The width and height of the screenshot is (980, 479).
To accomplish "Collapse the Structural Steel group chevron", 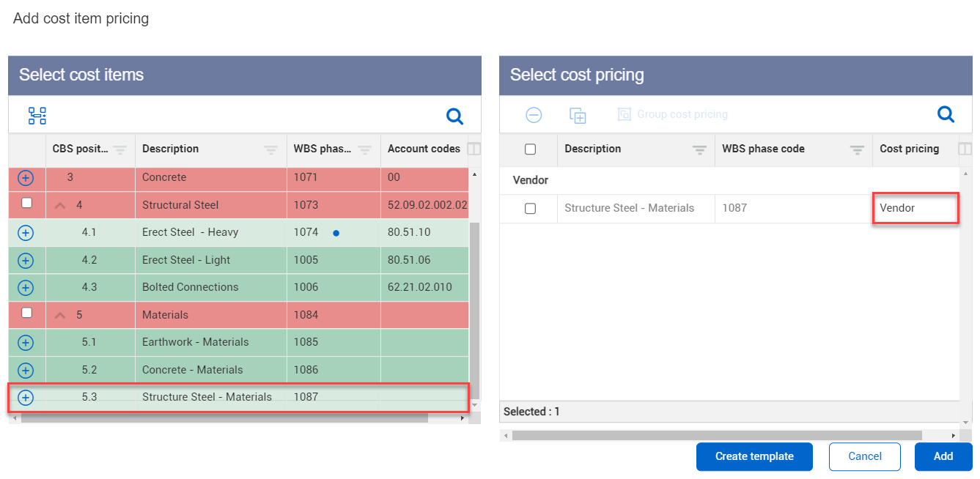I will click(61, 206).
